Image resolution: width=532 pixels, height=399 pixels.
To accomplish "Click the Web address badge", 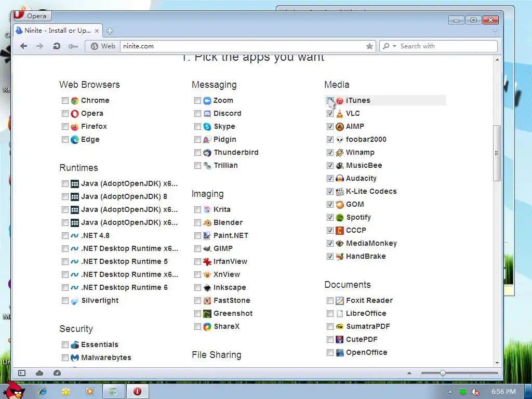I will (x=103, y=46).
